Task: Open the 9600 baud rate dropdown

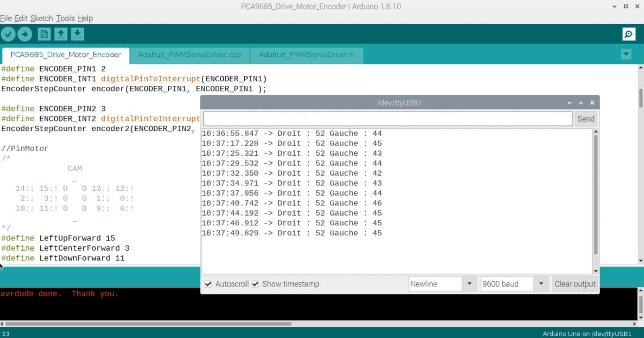Action: [x=541, y=284]
